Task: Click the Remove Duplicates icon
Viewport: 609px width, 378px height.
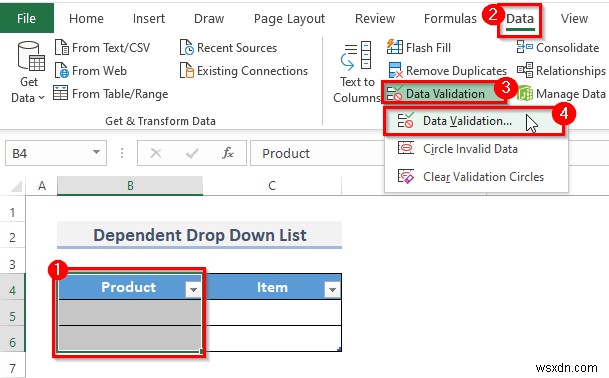Action: point(395,71)
